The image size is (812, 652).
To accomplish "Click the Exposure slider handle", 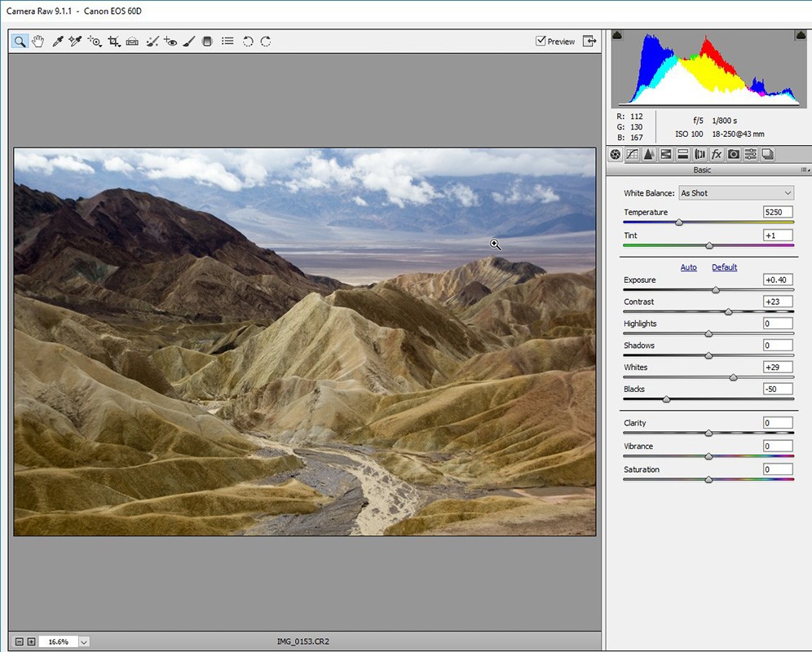I will (x=716, y=290).
